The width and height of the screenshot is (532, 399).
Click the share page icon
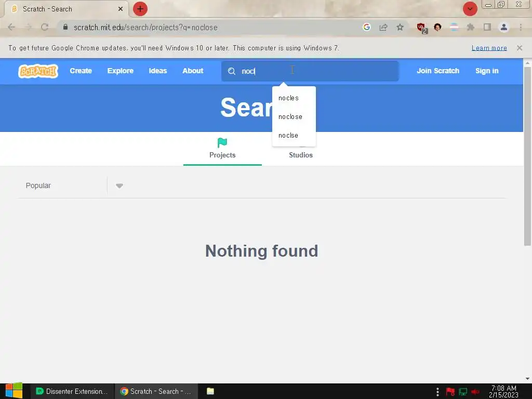383,27
